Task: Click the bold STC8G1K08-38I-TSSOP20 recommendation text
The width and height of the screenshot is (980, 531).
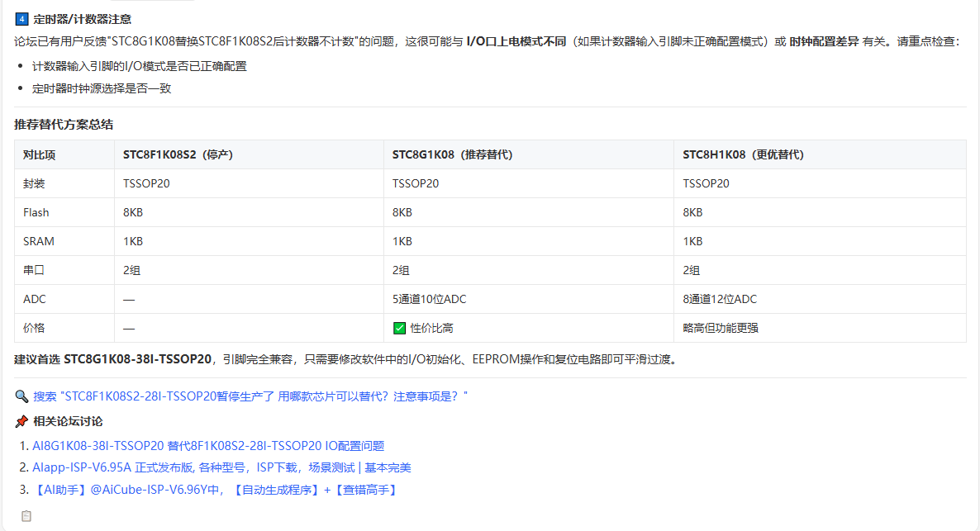Action: (137, 359)
